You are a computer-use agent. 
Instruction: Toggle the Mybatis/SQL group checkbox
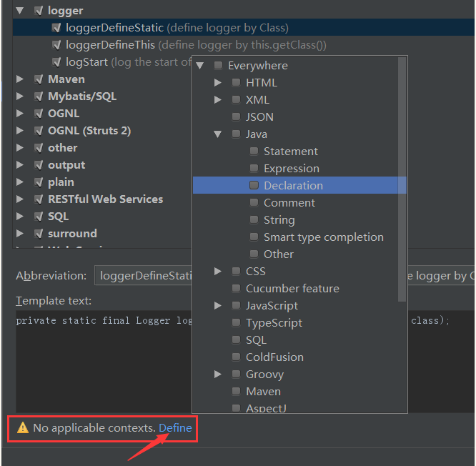coord(39,96)
